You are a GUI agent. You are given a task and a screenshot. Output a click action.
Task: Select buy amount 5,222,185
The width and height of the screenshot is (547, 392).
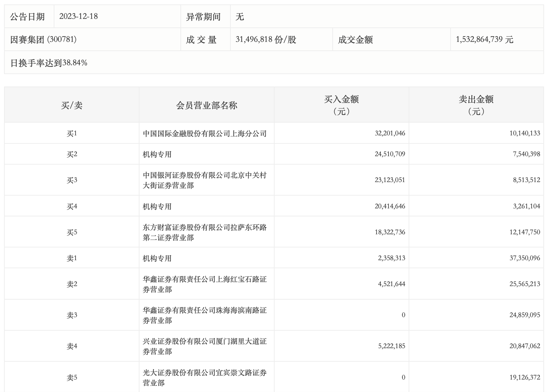(391, 346)
